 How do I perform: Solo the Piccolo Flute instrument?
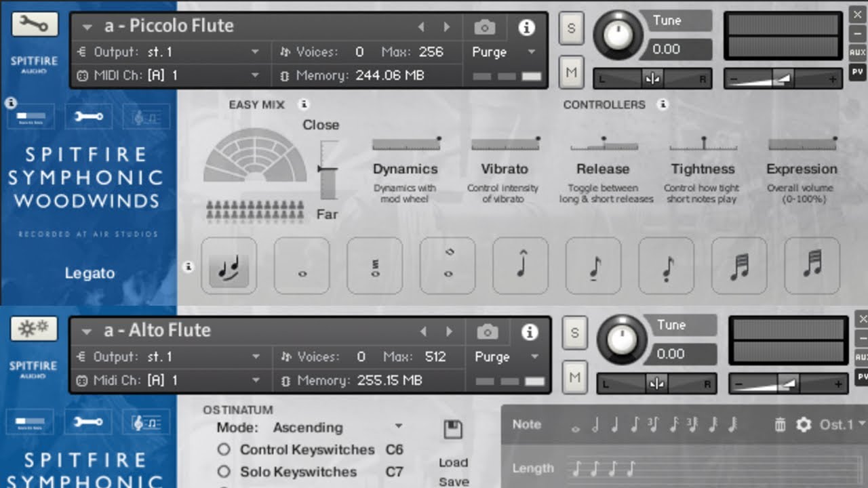tap(571, 28)
